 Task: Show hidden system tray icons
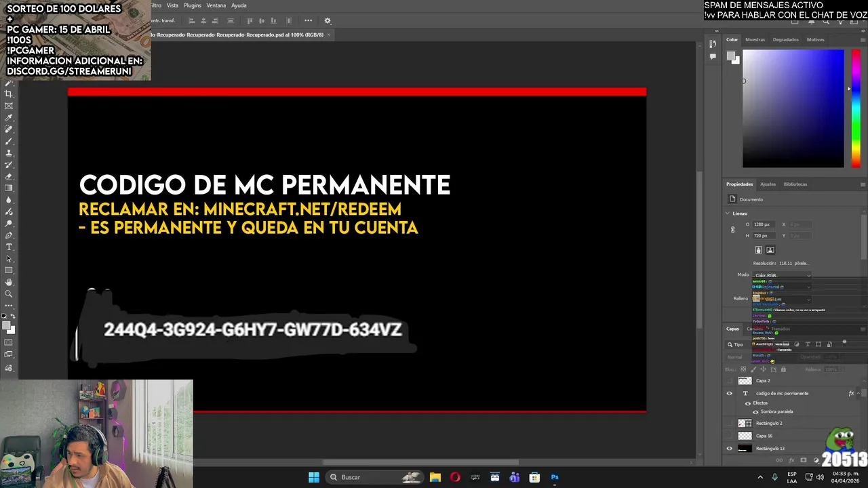[x=759, y=477]
